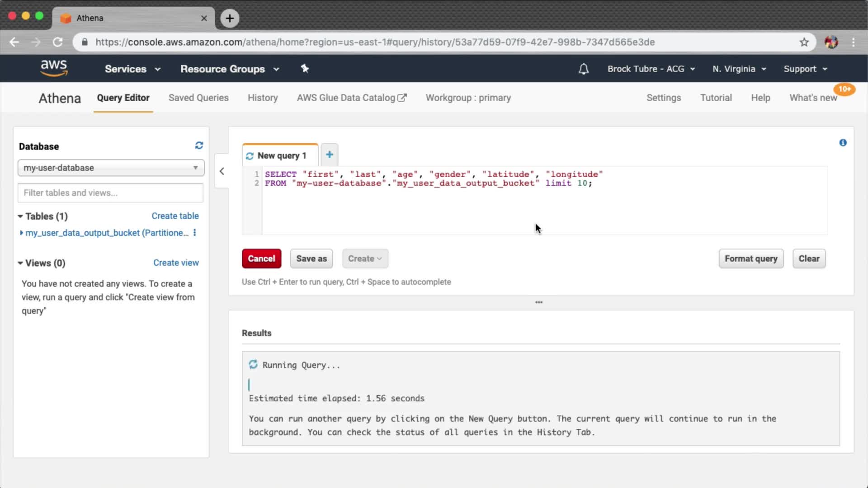Collapse the left database sidebar arrow

coord(222,171)
